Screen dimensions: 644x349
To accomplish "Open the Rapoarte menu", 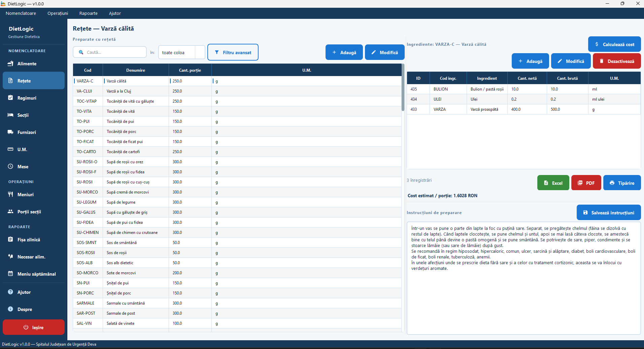I will 89,13.
